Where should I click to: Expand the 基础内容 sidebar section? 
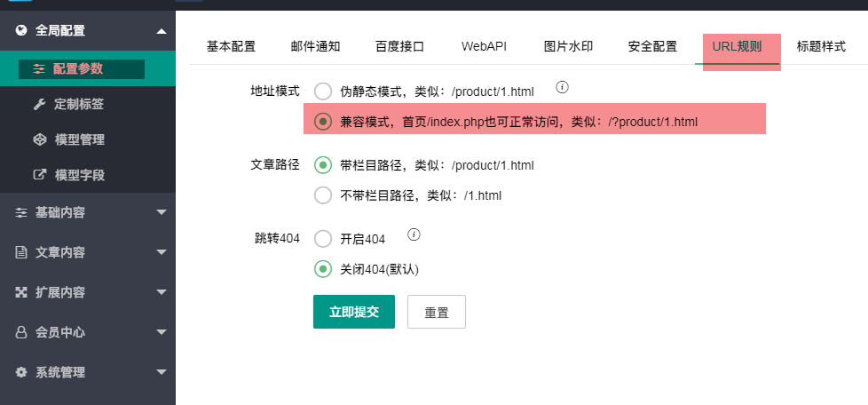pos(162,212)
